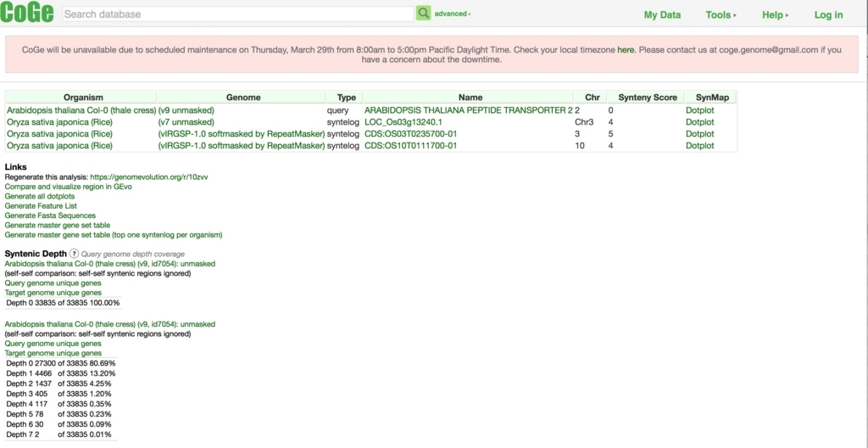Click the CoGe logo
The height and width of the screenshot is (448, 868).
point(27,12)
